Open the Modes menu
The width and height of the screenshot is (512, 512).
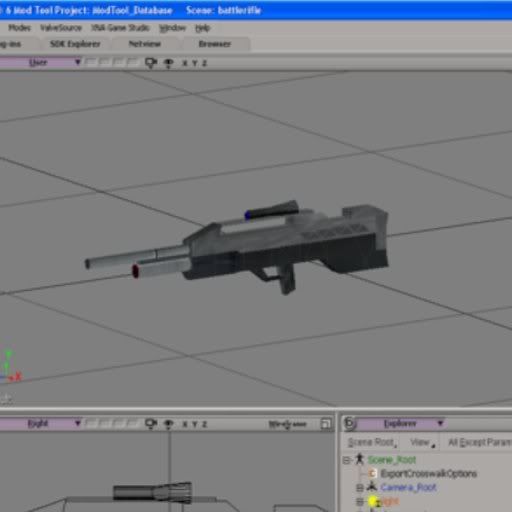click(x=19, y=28)
